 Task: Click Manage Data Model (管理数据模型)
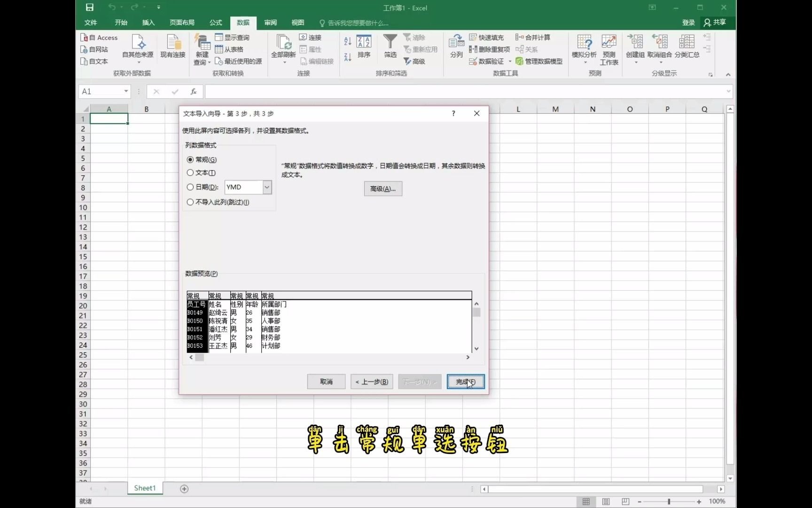point(539,61)
